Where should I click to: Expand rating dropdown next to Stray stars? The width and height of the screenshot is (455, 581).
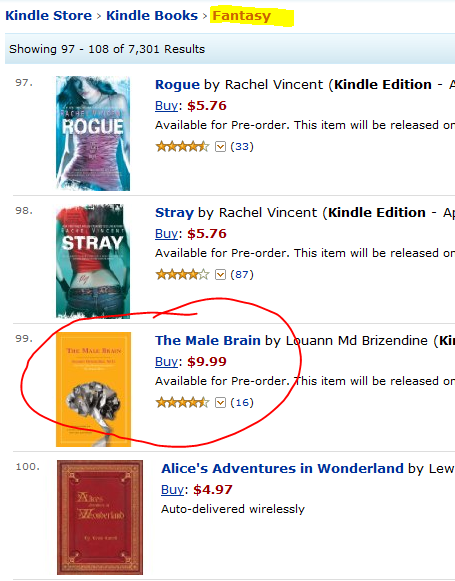220,275
